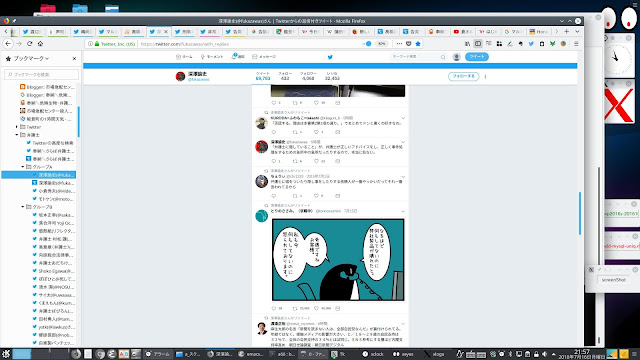
Task: Close the active Twitter tab
Action: (x=166, y=31)
